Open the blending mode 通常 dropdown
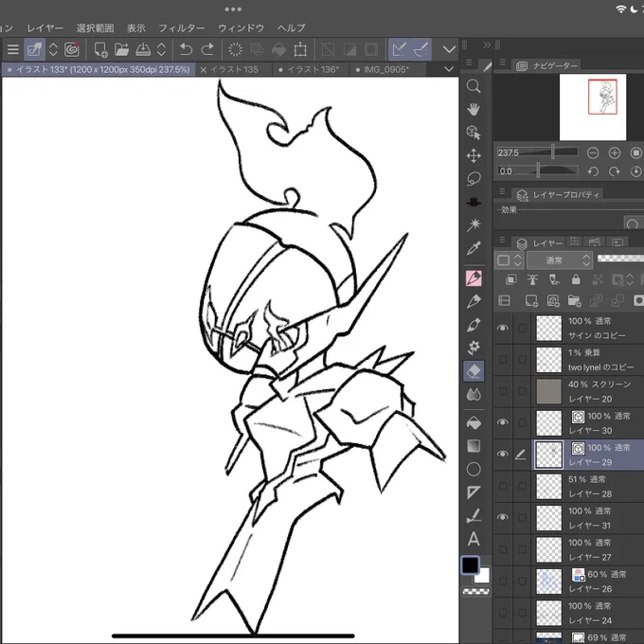Image resolution: width=644 pixels, height=644 pixels. pos(560,260)
